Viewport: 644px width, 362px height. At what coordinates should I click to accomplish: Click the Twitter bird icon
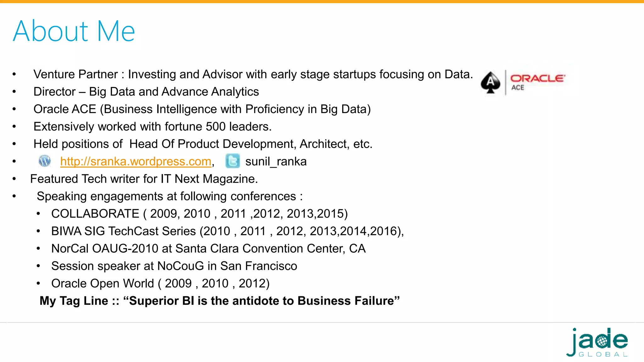[x=233, y=161]
